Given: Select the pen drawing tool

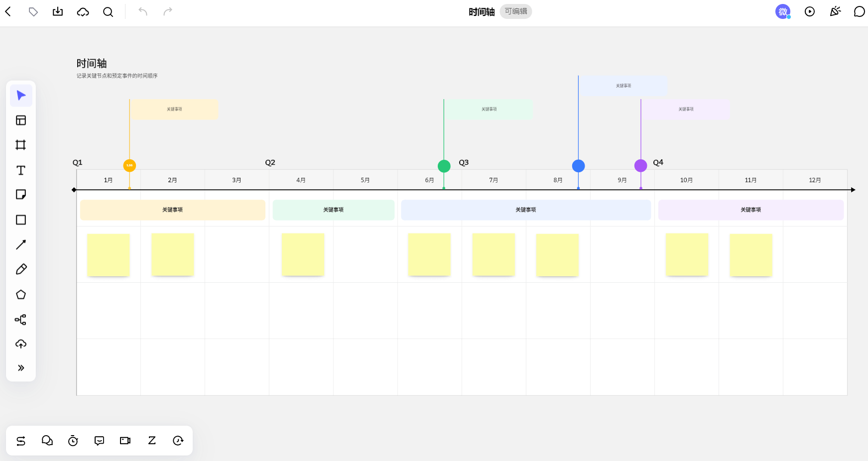Looking at the screenshot, I should click(21, 269).
